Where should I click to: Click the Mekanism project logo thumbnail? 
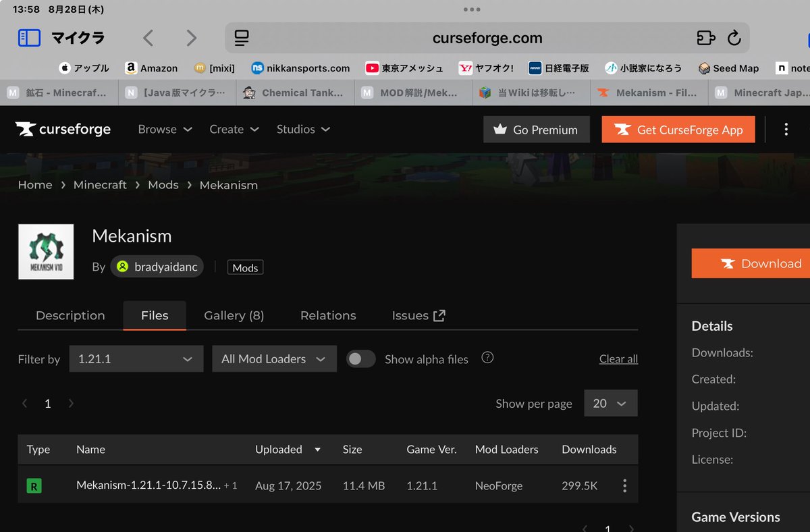46,252
